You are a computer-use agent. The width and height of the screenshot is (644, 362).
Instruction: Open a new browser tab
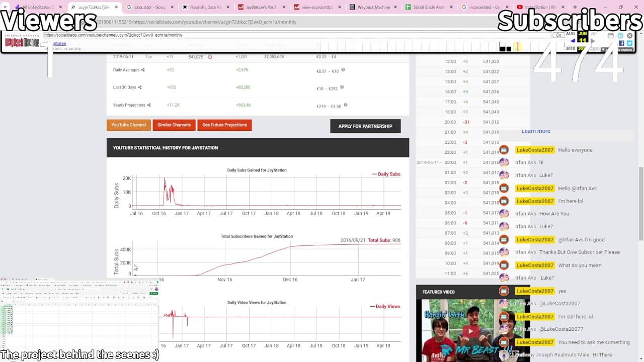pyautogui.click(x=576, y=8)
